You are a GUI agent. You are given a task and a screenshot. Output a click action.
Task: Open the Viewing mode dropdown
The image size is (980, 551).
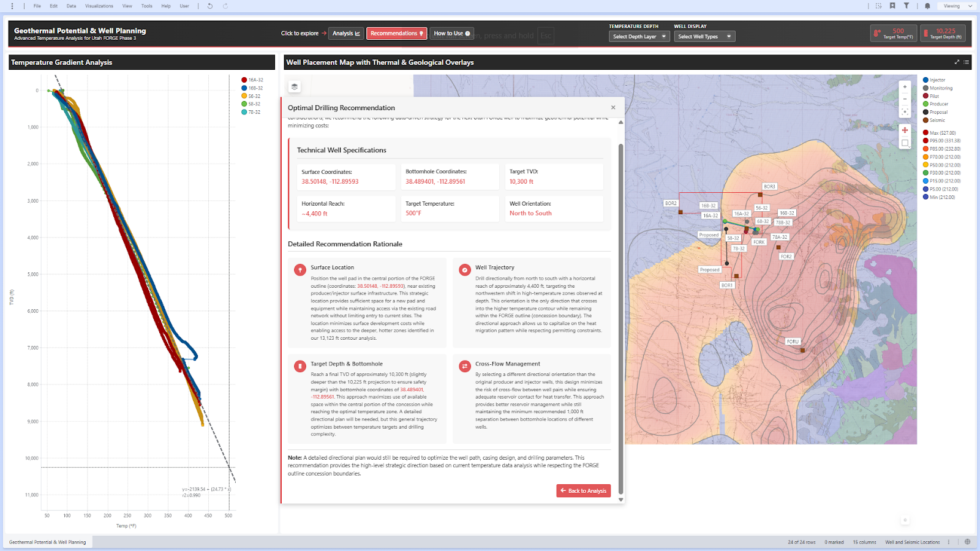pos(957,6)
